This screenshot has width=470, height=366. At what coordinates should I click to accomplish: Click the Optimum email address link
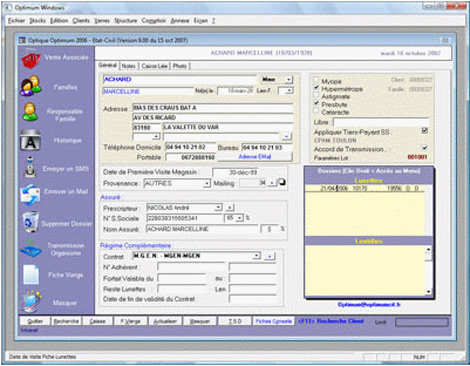click(x=369, y=304)
